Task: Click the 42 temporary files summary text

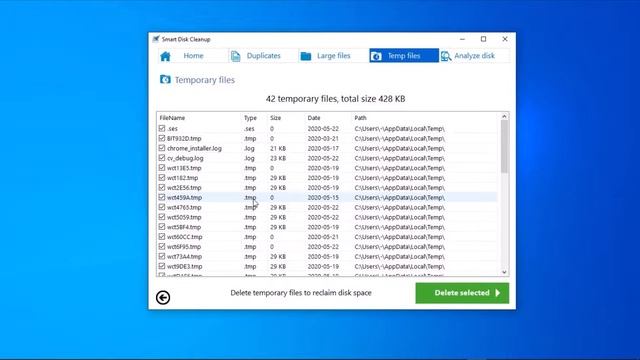Action: pyautogui.click(x=336, y=99)
